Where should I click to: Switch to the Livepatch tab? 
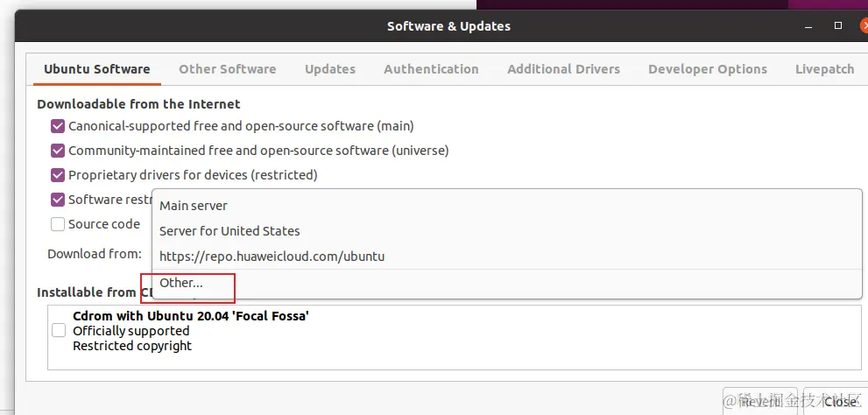(x=824, y=69)
